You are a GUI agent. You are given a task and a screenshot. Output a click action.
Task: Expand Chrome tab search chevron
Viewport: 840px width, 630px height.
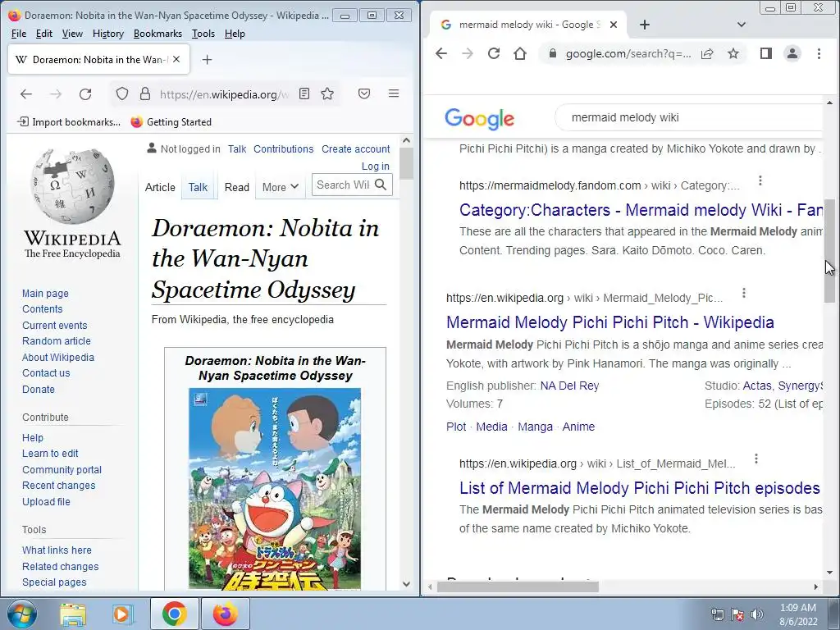tap(742, 25)
